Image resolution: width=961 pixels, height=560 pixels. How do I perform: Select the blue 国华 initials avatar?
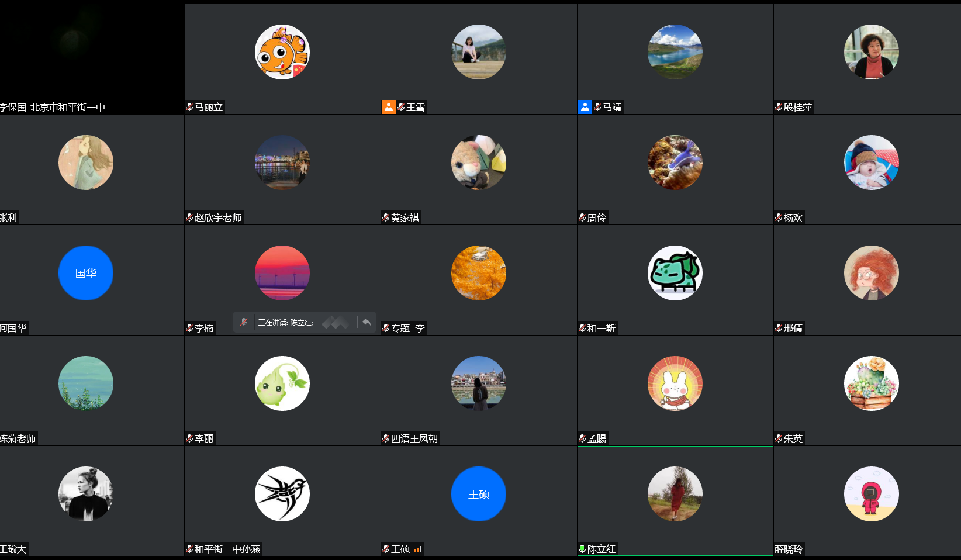[86, 273]
